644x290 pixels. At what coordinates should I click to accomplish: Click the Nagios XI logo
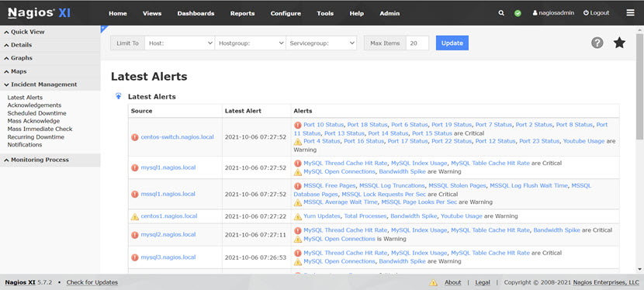pos(39,12)
